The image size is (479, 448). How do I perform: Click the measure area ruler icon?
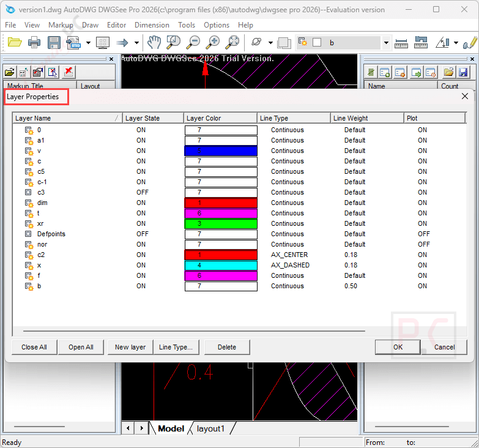(x=421, y=42)
